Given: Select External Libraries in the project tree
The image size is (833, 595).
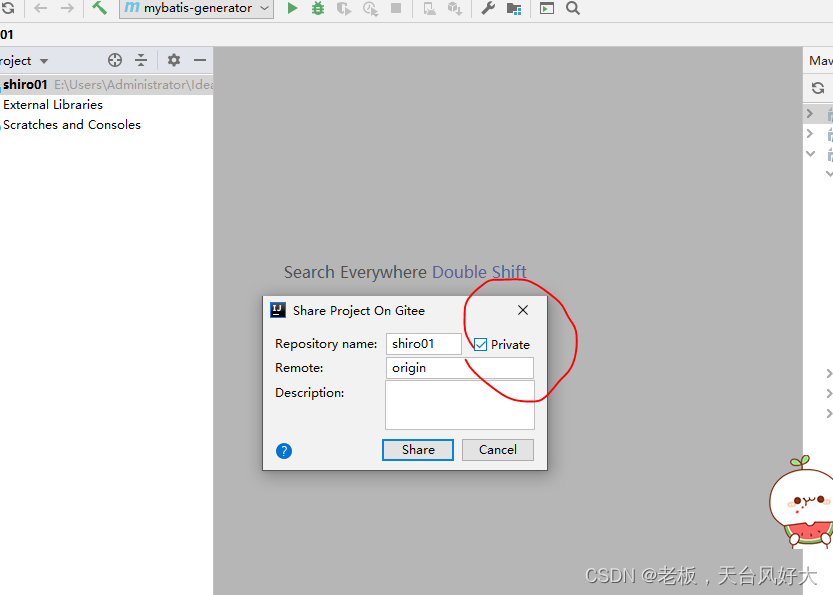Looking at the screenshot, I should [x=53, y=105].
